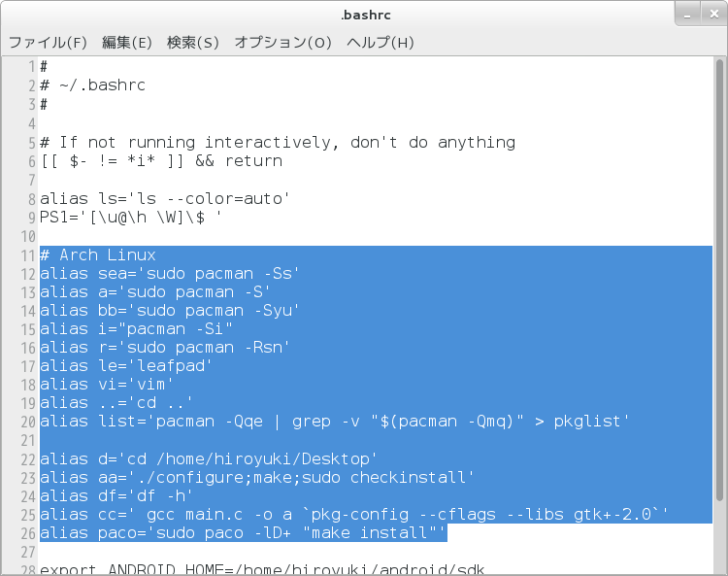
Task: Place cursor on '[[ $- != *i* ]] && return'
Action: [x=161, y=161]
